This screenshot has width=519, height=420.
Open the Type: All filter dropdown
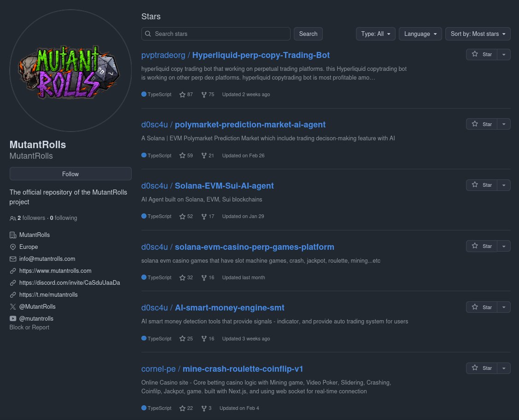[376, 34]
